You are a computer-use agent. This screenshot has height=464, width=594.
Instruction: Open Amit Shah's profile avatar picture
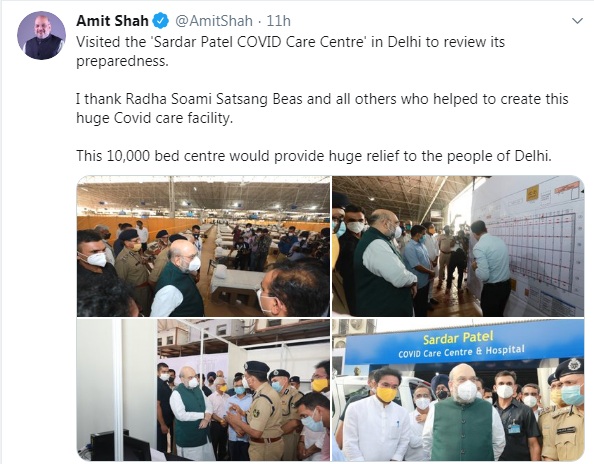coord(41,35)
